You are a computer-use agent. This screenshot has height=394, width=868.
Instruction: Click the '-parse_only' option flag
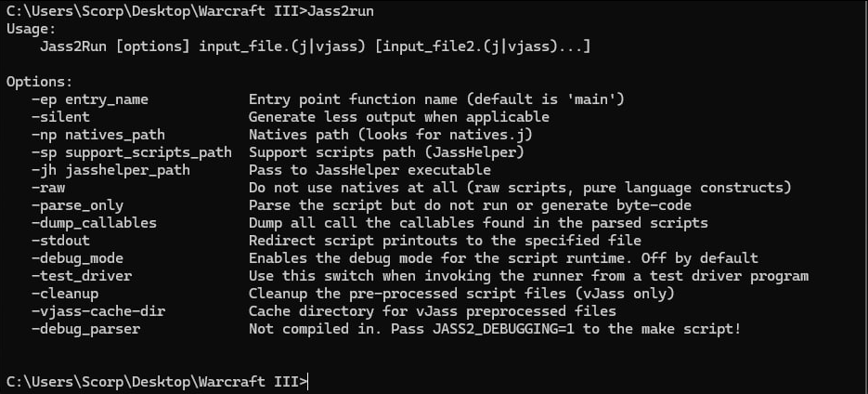coord(77,205)
